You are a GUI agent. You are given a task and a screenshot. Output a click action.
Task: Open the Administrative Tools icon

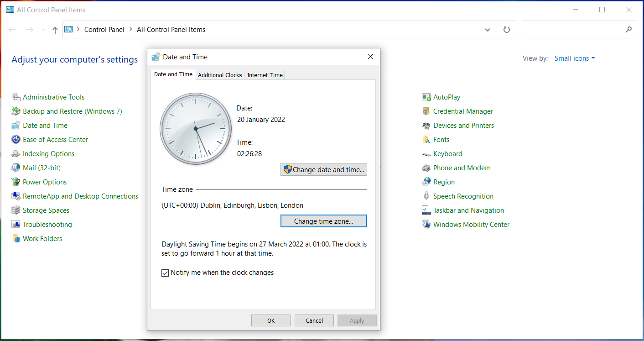click(x=16, y=97)
